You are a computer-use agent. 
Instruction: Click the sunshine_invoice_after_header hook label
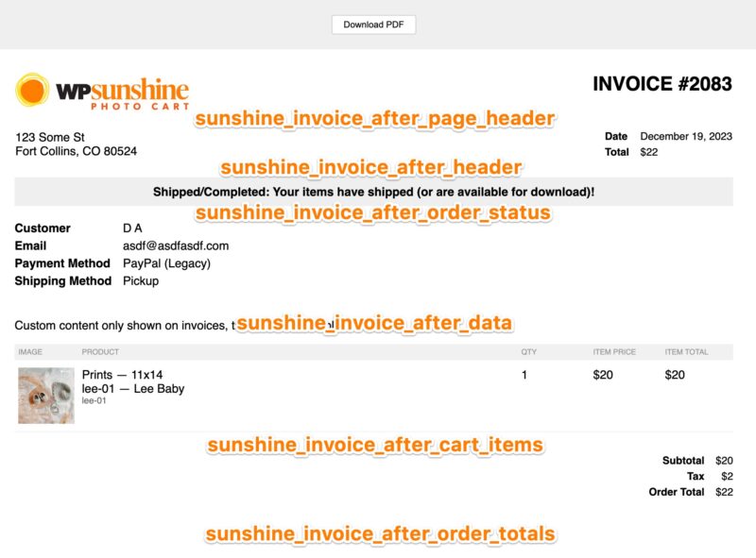tap(370, 167)
